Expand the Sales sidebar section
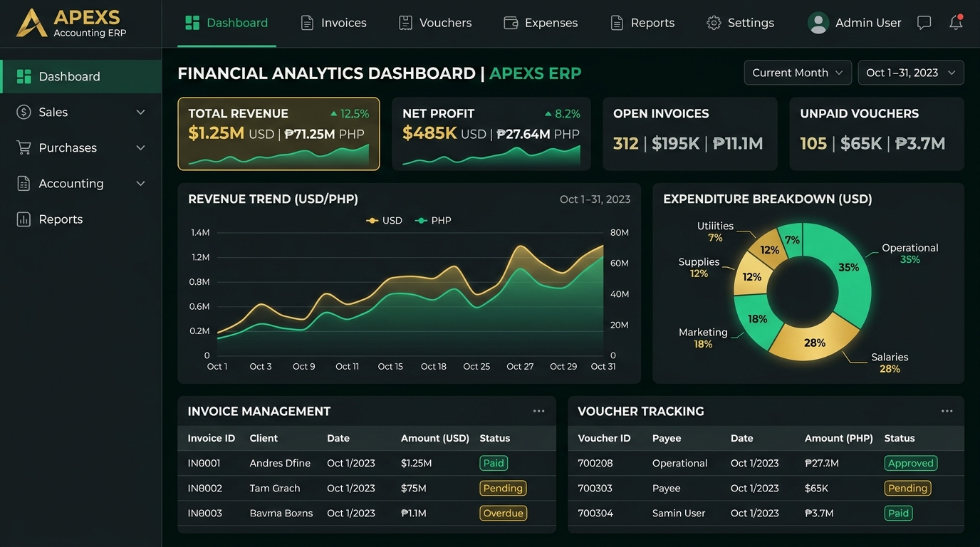 pyautogui.click(x=140, y=112)
